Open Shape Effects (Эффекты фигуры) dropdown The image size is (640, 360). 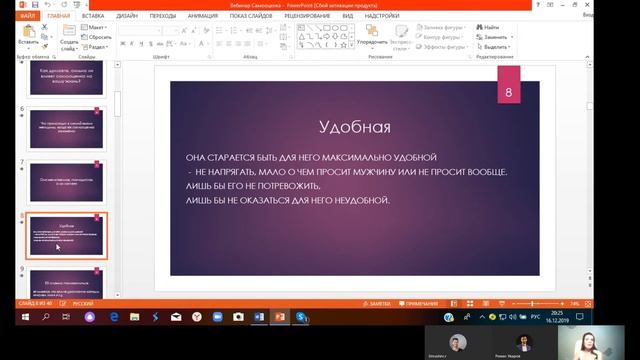442,47
